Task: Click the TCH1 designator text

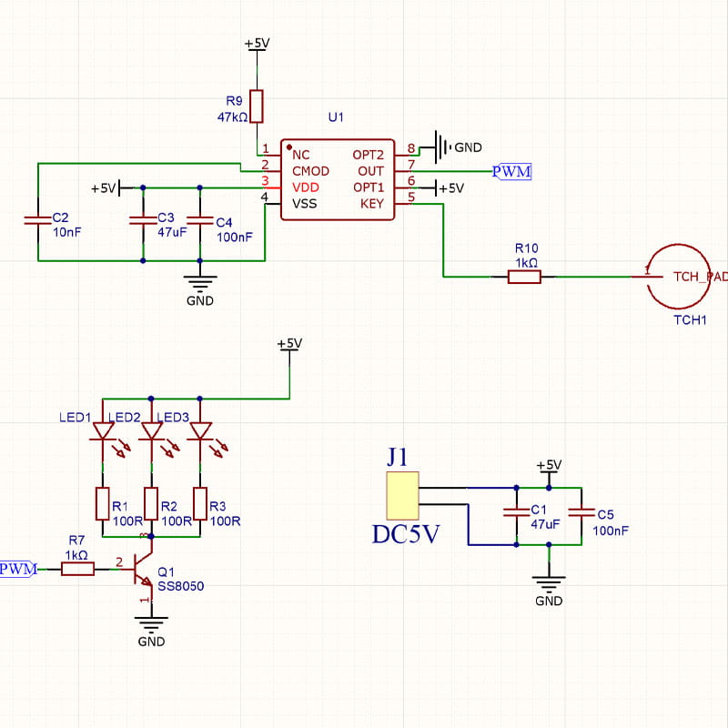Action: 690,320
